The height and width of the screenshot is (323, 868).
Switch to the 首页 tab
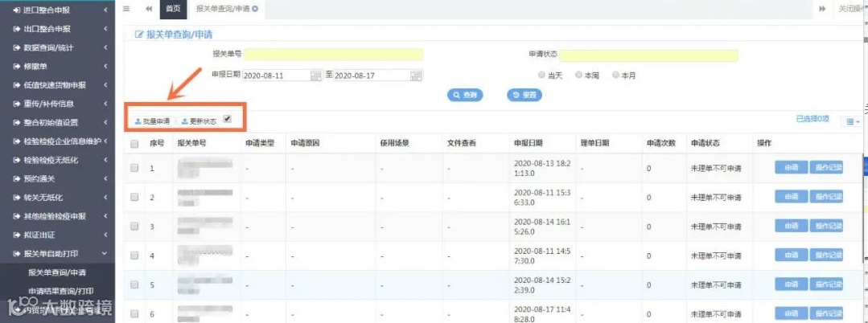[x=173, y=9]
